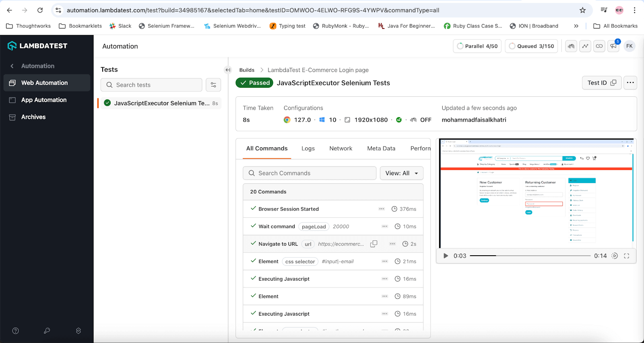Open Navigate to URL options dots
Viewport: 644px width, 343px height.
coord(392,244)
